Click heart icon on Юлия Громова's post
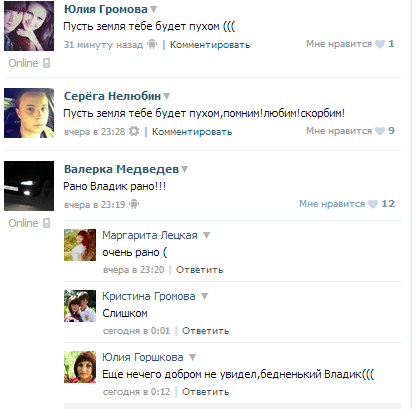The width and height of the screenshot is (412, 409). [x=380, y=44]
